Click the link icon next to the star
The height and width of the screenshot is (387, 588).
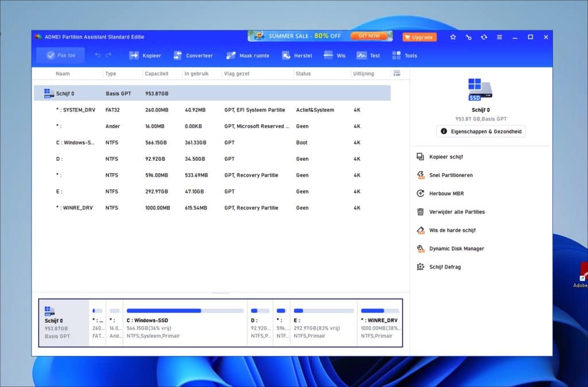point(469,37)
